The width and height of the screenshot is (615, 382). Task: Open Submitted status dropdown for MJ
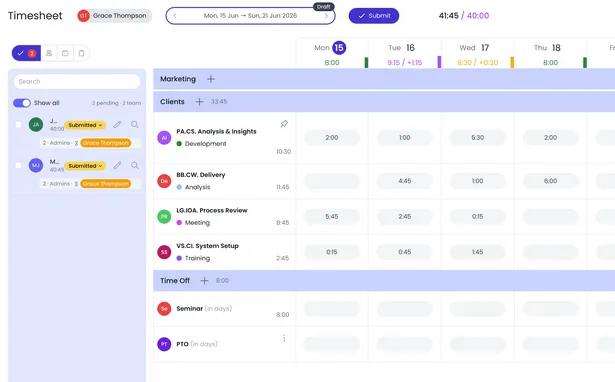point(85,166)
